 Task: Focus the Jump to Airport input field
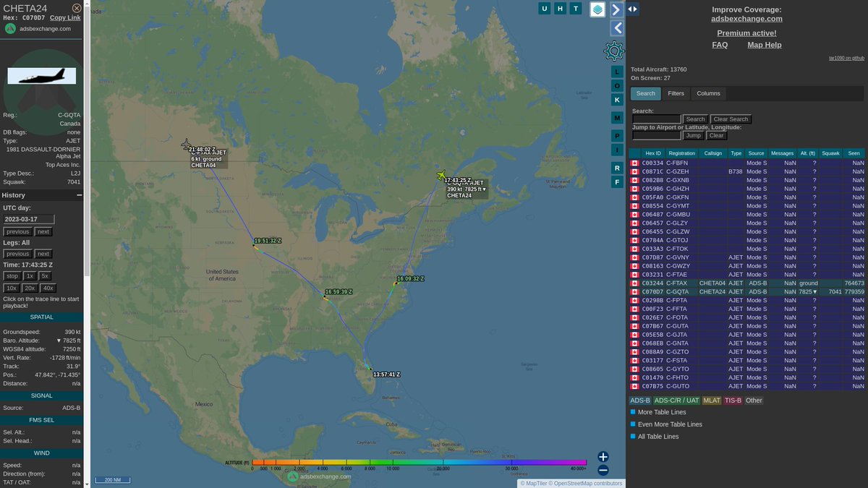(657, 135)
